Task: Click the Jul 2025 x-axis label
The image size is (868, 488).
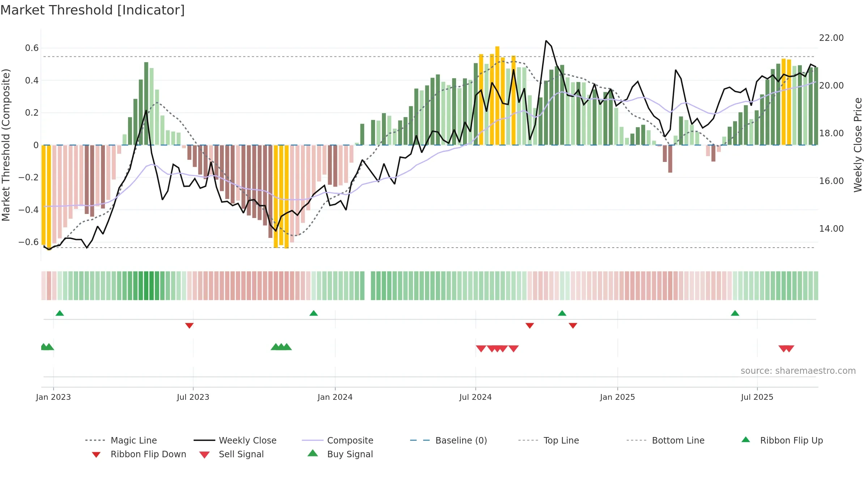Action: pos(757,397)
